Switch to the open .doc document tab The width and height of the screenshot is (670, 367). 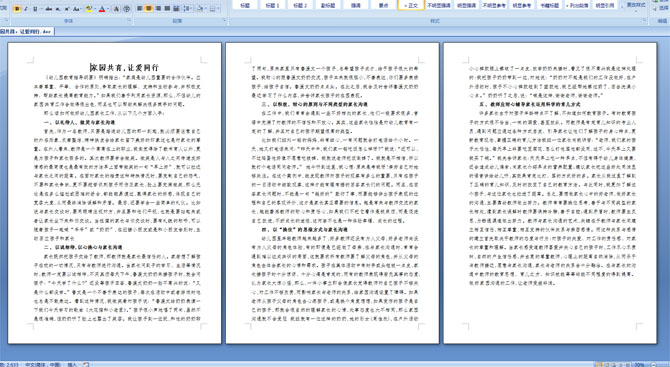pos(26,32)
